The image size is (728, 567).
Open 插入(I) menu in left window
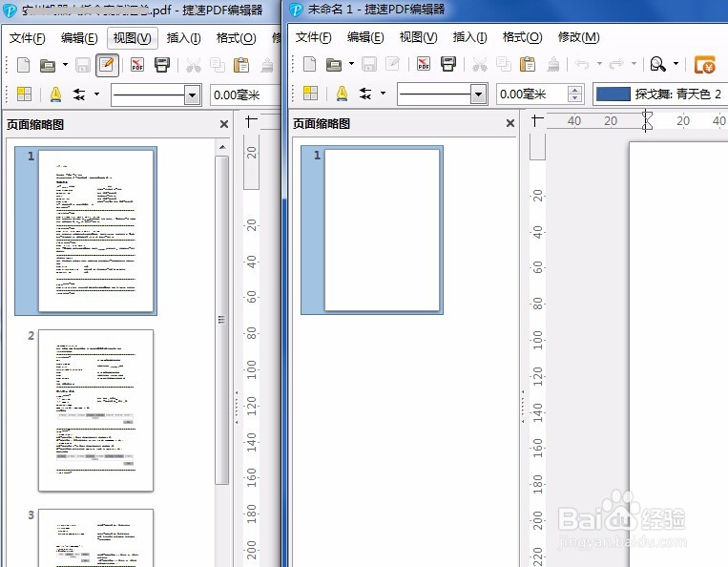click(x=184, y=38)
